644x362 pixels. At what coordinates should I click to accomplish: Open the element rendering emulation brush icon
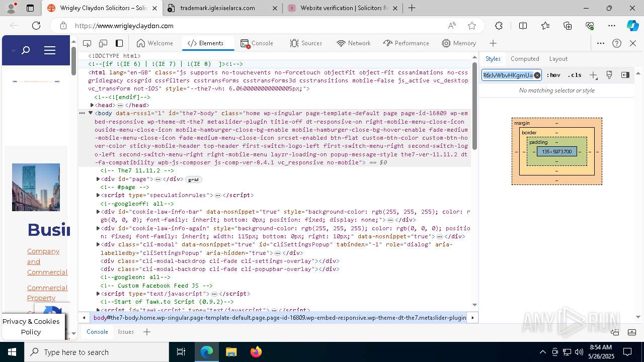click(x=609, y=75)
